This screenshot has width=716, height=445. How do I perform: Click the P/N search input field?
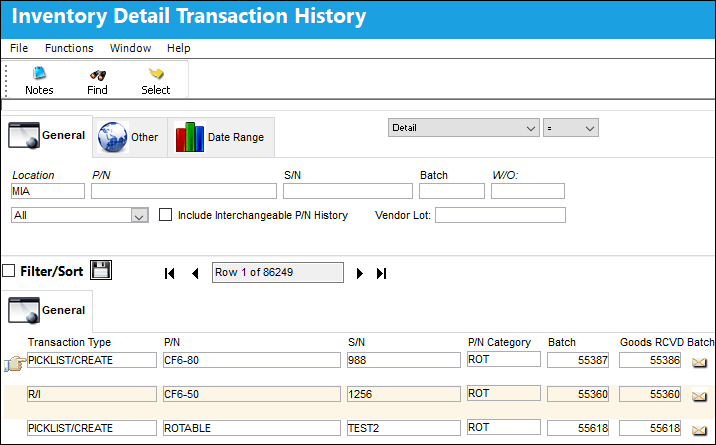point(184,191)
